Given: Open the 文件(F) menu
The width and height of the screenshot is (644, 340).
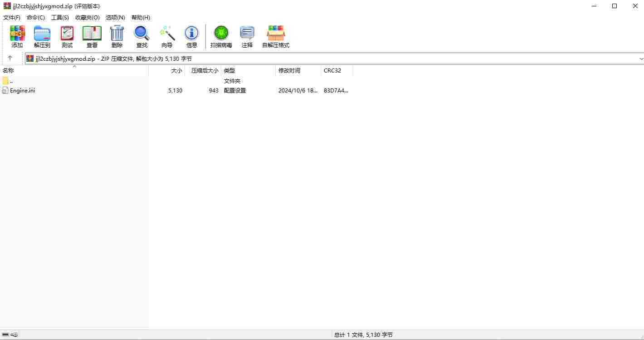Looking at the screenshot, I should (x=12, y=17).
